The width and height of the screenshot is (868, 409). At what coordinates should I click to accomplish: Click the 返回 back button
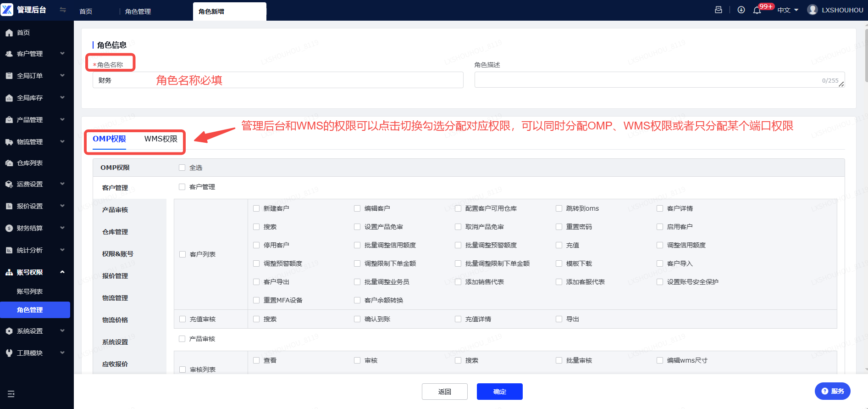coord(445,392)
